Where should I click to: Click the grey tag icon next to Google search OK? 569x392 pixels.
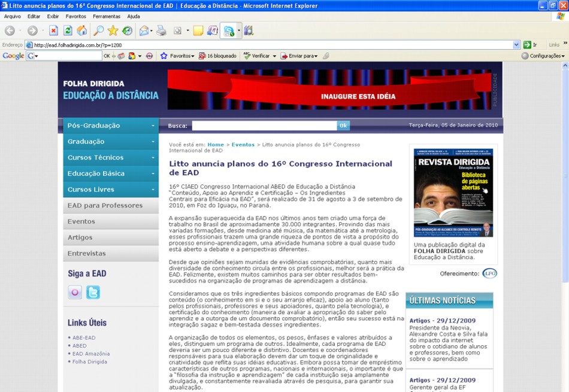click(121, 56)
